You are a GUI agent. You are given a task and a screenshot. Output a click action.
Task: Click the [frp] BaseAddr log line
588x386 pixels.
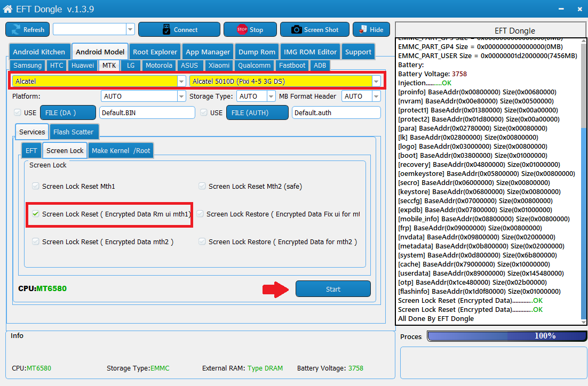pyautogui.click(x=470, y=228)
